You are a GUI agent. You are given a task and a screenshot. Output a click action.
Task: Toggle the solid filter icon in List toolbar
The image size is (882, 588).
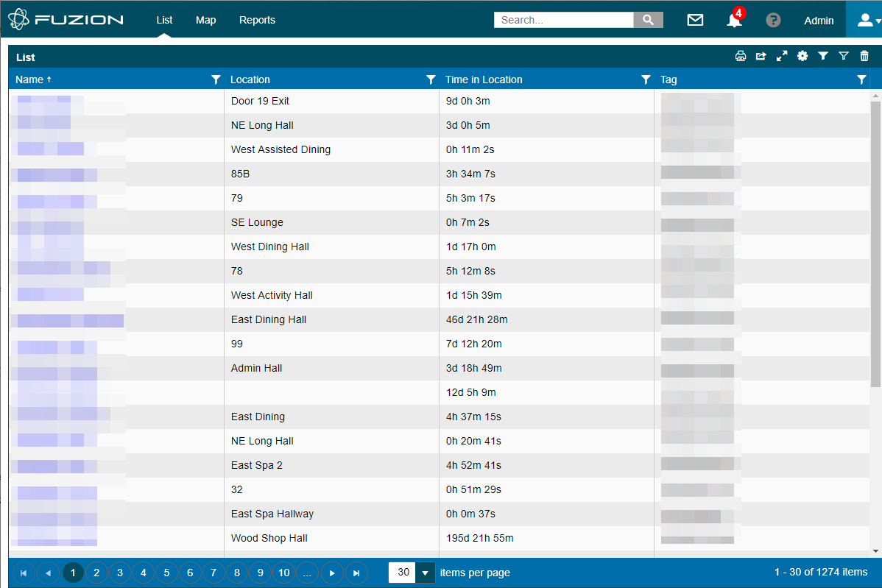tap(823, 56)
